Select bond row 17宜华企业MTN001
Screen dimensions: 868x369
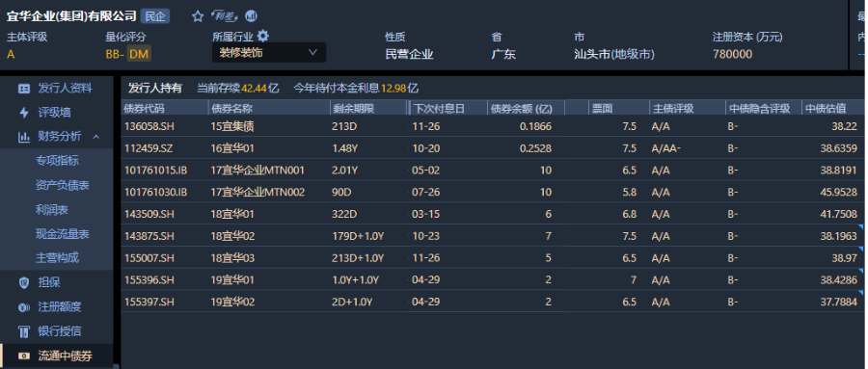click(493, 171)
